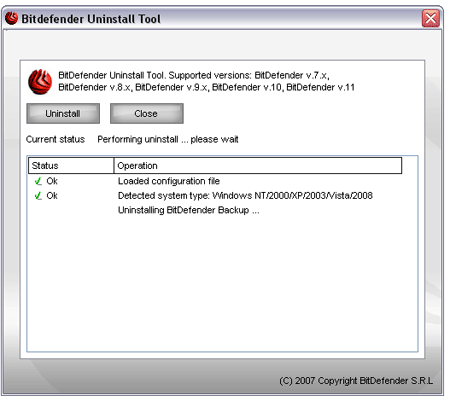
Task: Click the Status column header
Action: click(71, 166)
